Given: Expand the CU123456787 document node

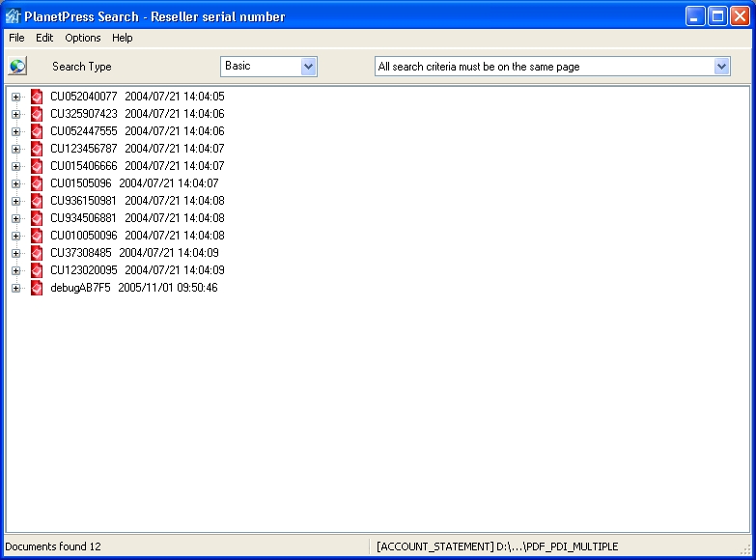Looking at the screenshot, I should pos(15,149).
